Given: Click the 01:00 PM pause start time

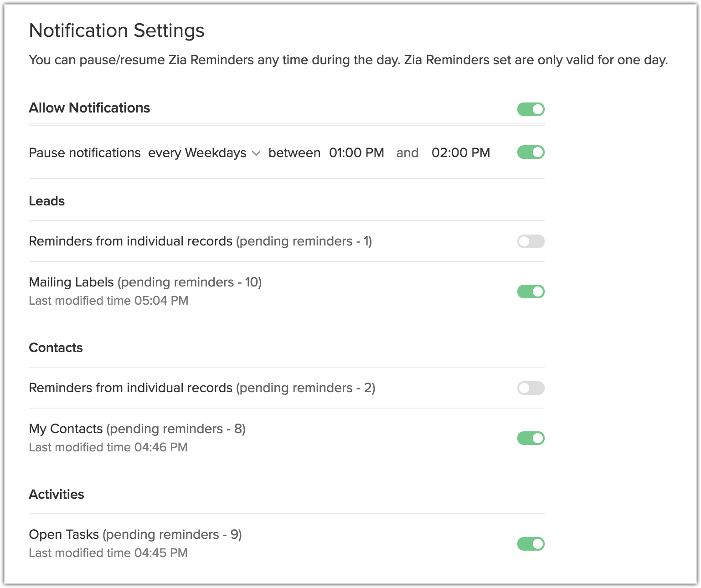Looking at the screenshot, I should [x=356, y=153].
